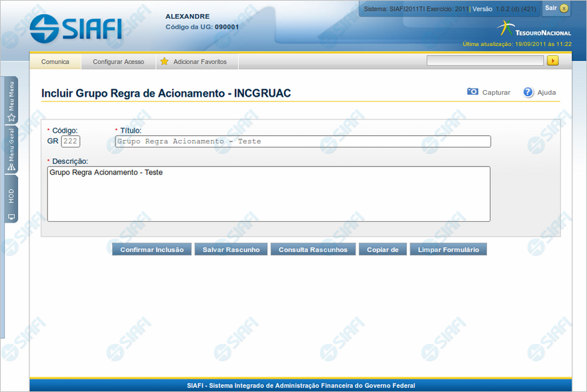Click the yellow X icon on Sair
The height and width of the screenshot is (392, 587).
[x=564, y=8]
